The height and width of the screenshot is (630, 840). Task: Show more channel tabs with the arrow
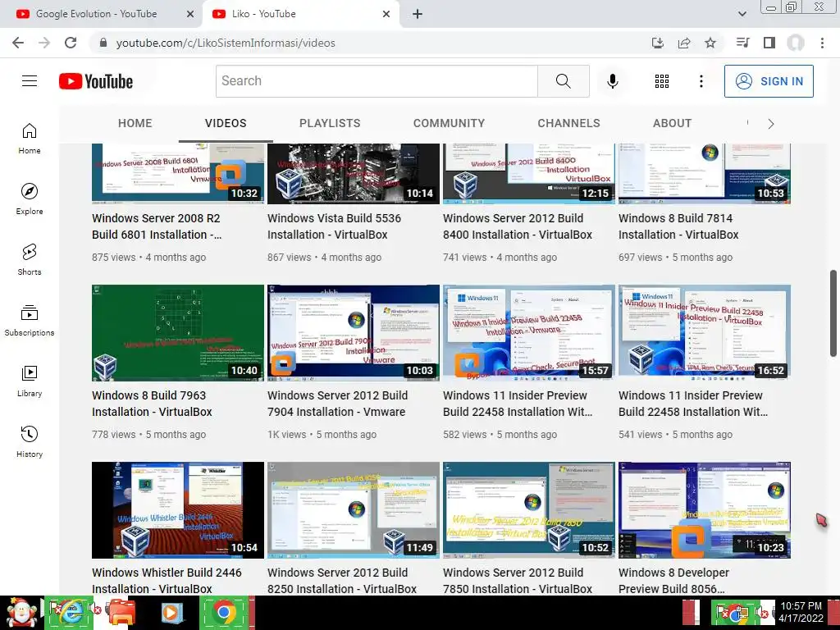(x=770, y=124)
